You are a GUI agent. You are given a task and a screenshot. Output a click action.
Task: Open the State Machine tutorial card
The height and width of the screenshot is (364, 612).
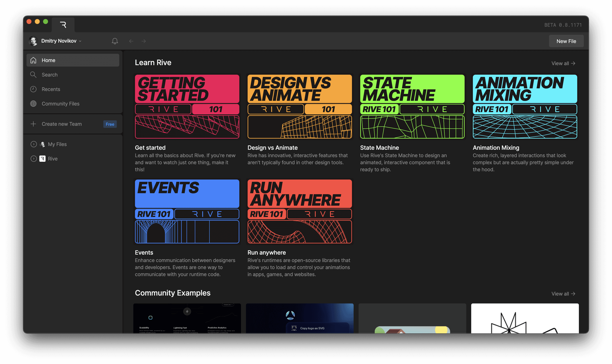[412, 107]
